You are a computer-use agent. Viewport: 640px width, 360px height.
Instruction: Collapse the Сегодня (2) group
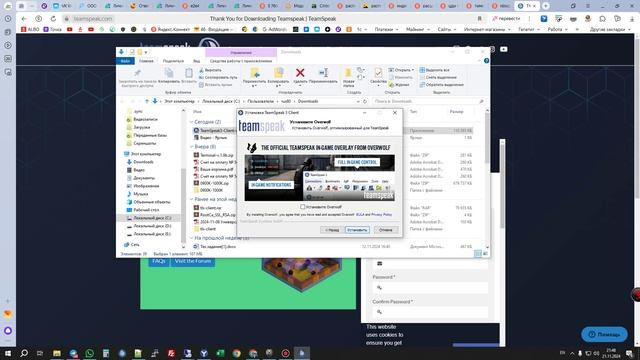click(191, 122)
